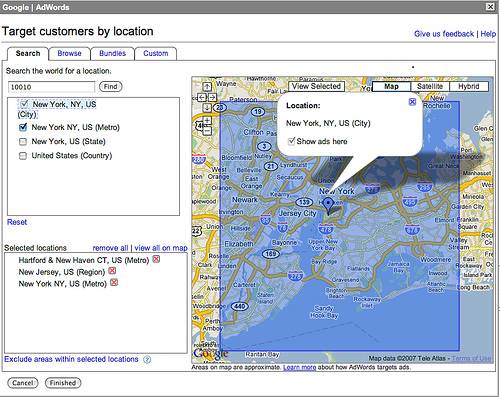500x397 pixels.
Task: Switch map to Map view
Action: pos(391,87)
